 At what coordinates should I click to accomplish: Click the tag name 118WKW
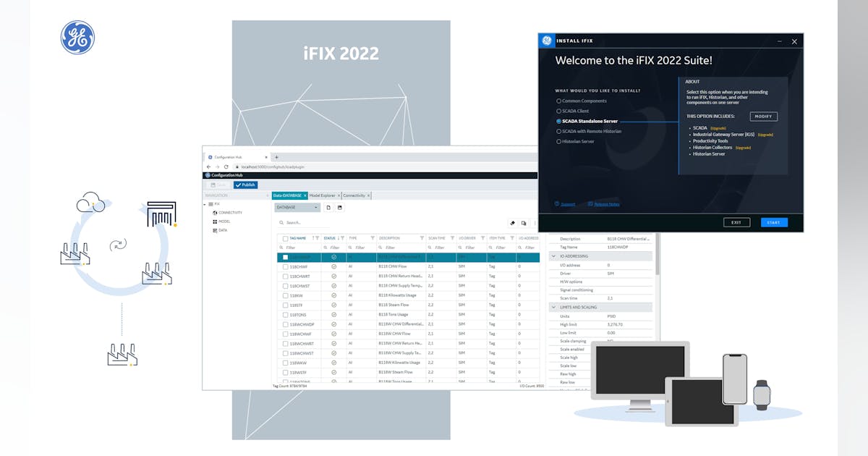coord(298,362)
